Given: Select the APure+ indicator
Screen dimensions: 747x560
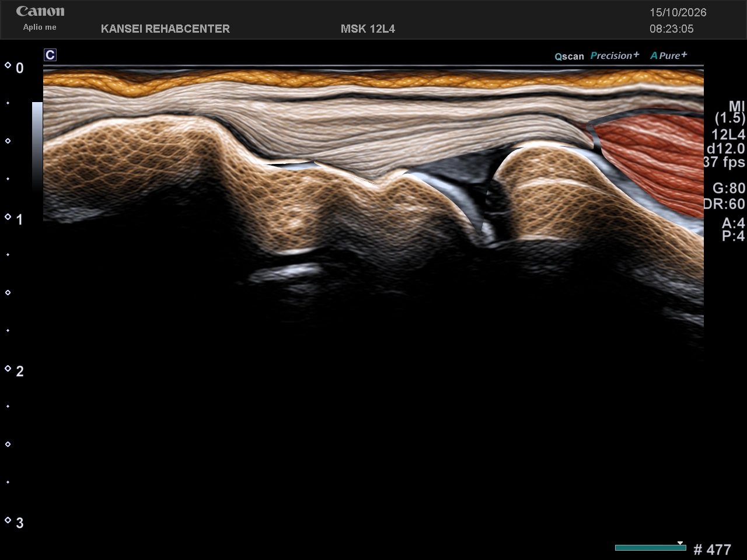Looking at the screenshot, I should [x=669, y=55].
